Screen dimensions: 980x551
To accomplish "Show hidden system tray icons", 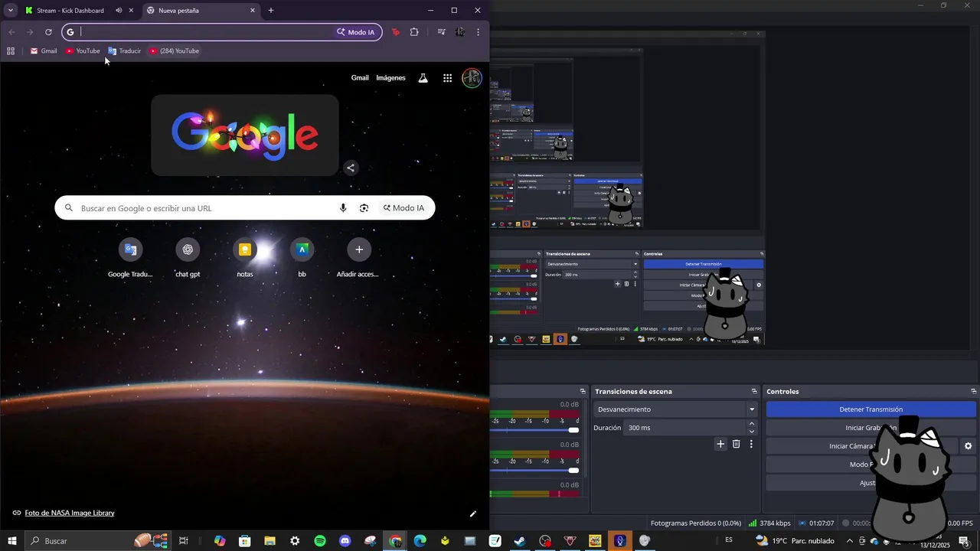I will pyautogui.click(x=849, y=541).
